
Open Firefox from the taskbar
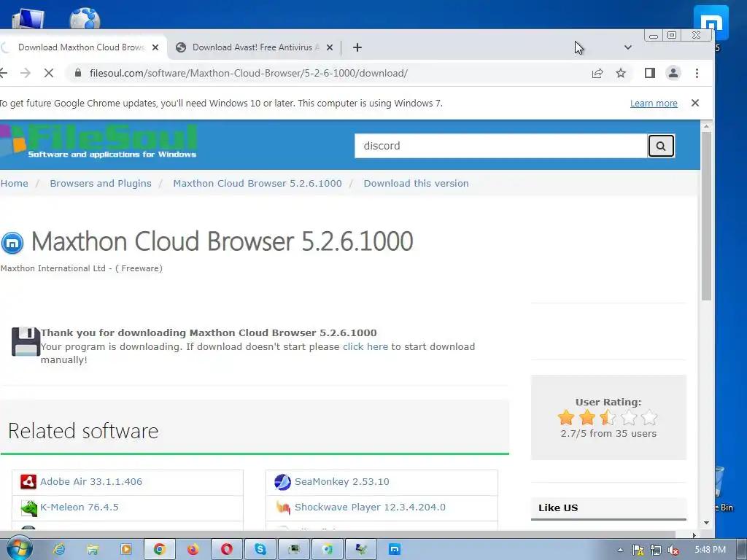[193, 550]
